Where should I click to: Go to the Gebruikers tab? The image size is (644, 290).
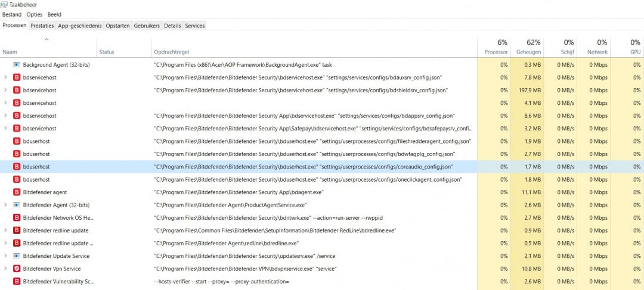pyautogui.click(x=147, y=26)
